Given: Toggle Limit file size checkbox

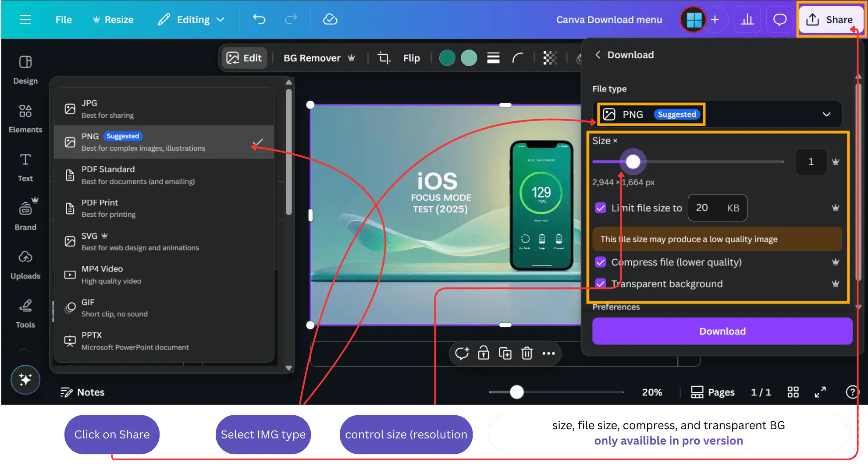Looking at the screenshot, I should 601,208.
